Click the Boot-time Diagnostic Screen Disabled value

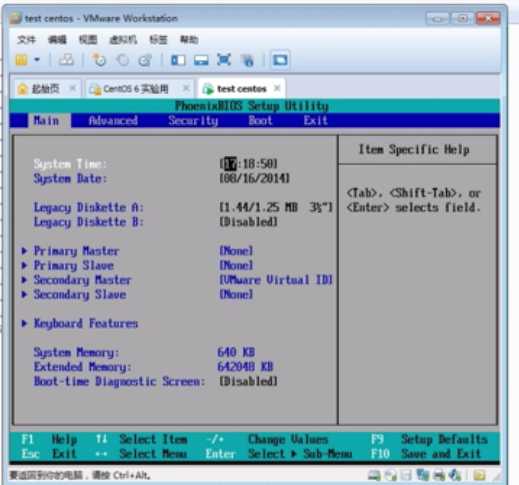pos(248,381)
